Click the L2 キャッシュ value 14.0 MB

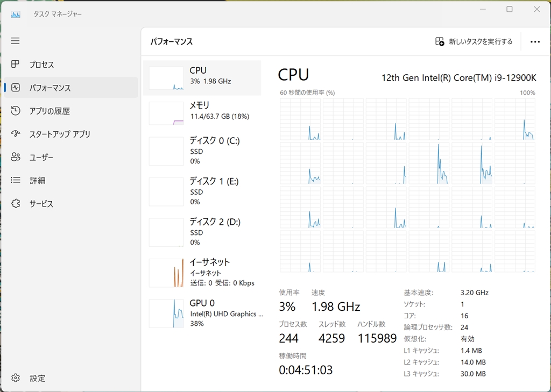coord(473,362)
